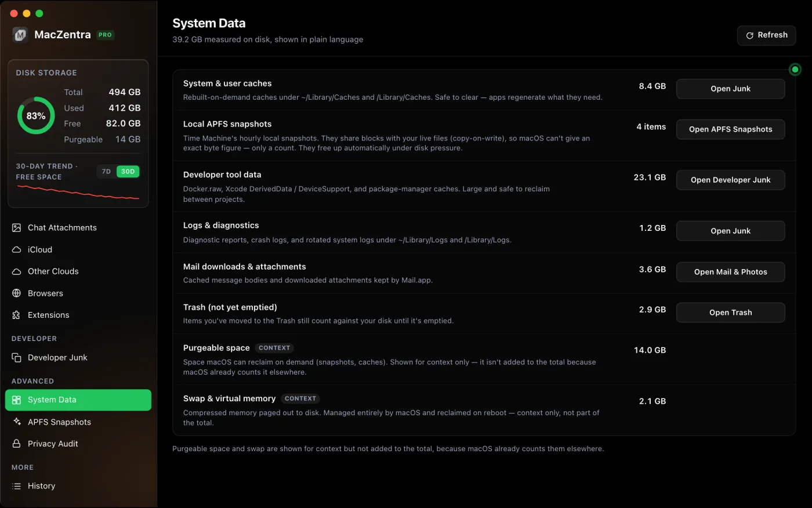Click Open APFS Snapshots button

[730, 129]
